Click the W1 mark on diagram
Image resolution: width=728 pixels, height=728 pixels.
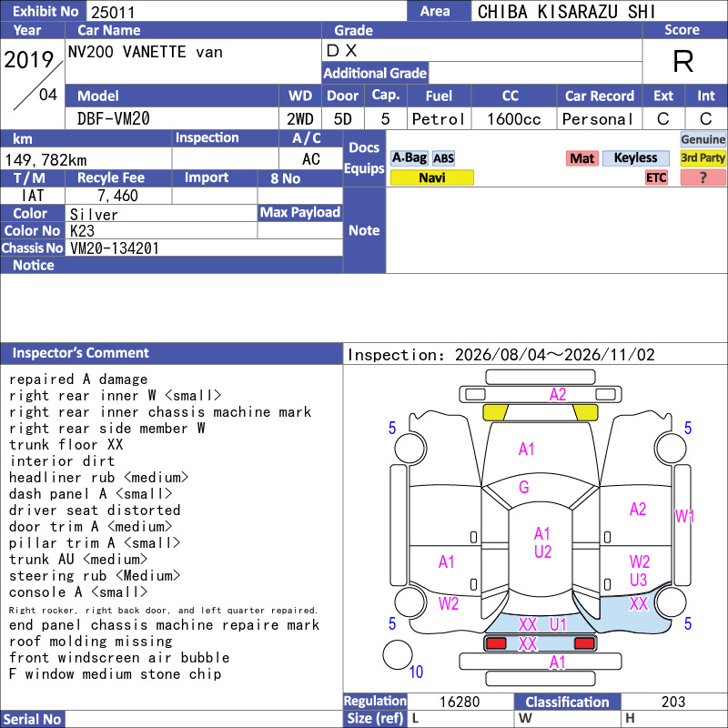pos(684,516)
